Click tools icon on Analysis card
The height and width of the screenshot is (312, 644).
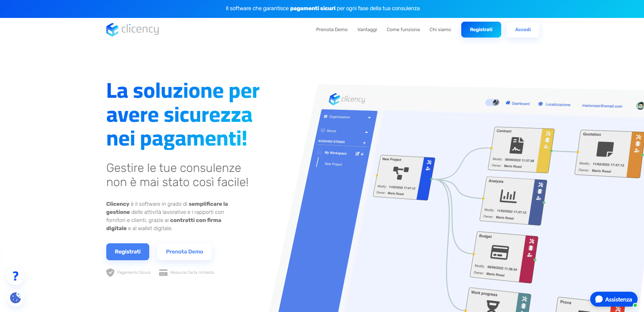[540, 185]
